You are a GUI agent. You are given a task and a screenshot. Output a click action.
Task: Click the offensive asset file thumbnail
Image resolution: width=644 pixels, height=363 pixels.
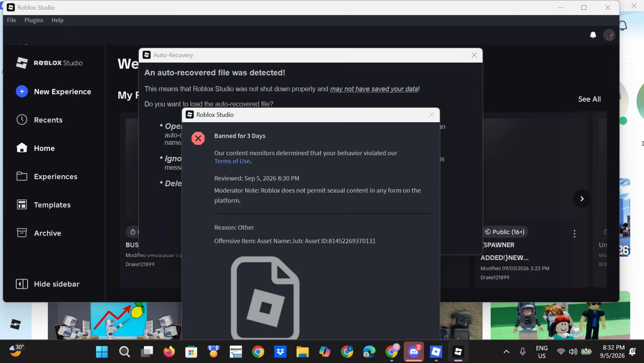click(265, 298)
